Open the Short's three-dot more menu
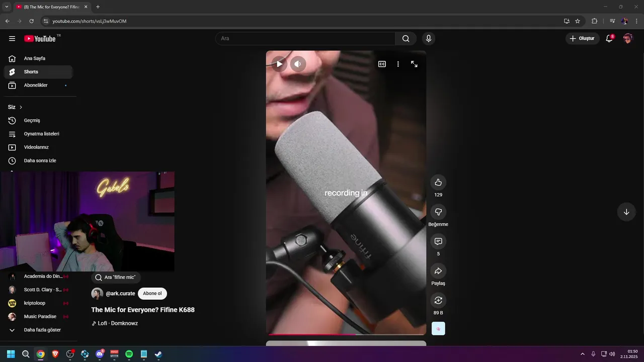The image size is (644, 362). [398, 64]
